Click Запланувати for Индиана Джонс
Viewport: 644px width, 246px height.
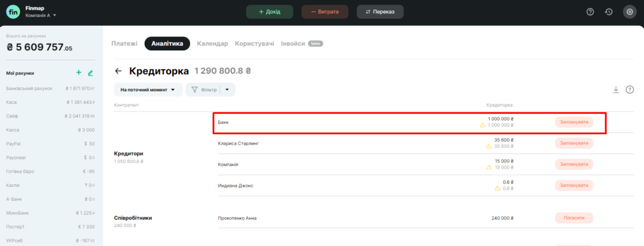click(574, 185)
